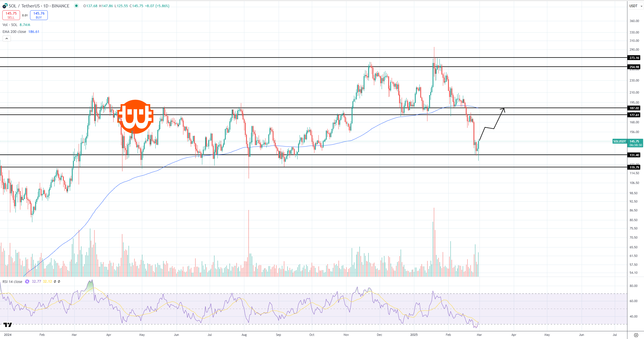Image resolution: width=644 pixels, height=339 pixels.
Task: Click the Jul label at axis end
Action: point(615,335)
